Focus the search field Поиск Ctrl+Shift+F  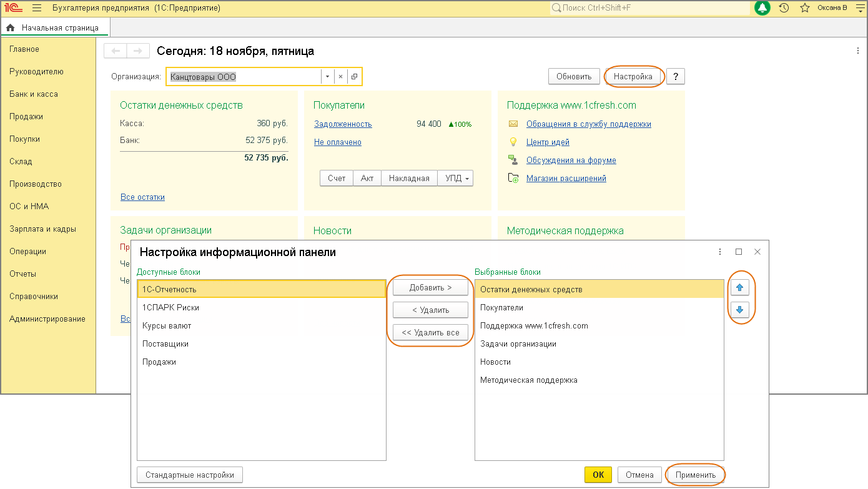click(x=649, y=8)
